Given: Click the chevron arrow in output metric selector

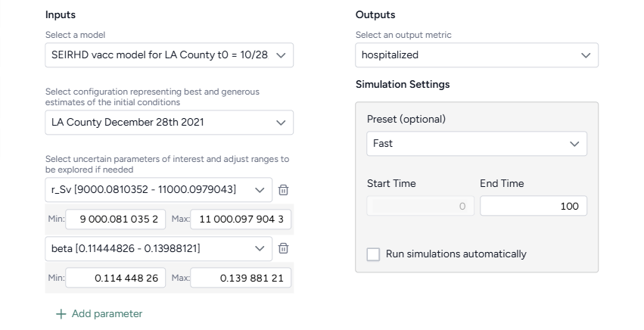Looking at the screenshot, I should coord(585,55).
